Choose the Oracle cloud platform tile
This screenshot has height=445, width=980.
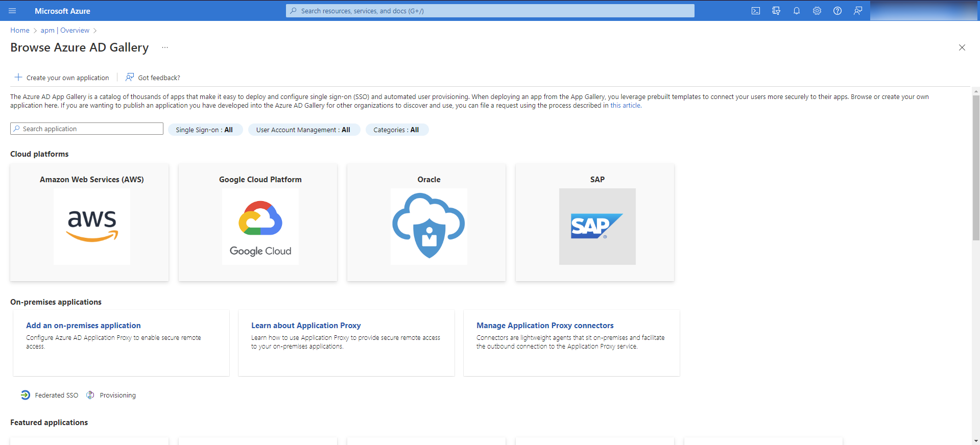pos(426,222)
